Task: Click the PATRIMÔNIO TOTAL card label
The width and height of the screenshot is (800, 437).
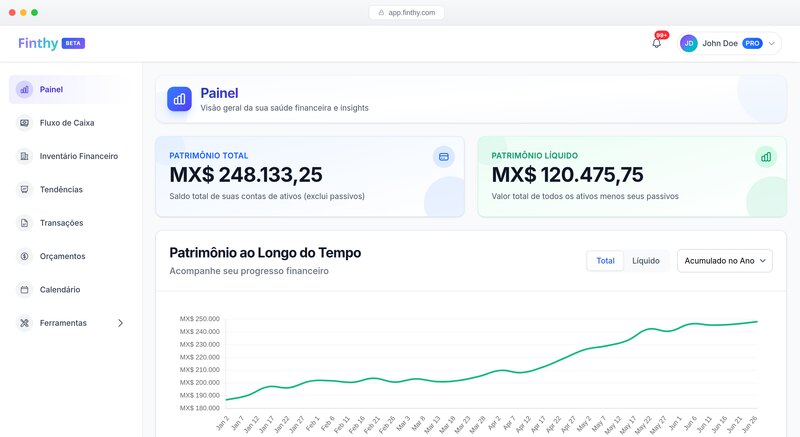Action: coord(209,156)
